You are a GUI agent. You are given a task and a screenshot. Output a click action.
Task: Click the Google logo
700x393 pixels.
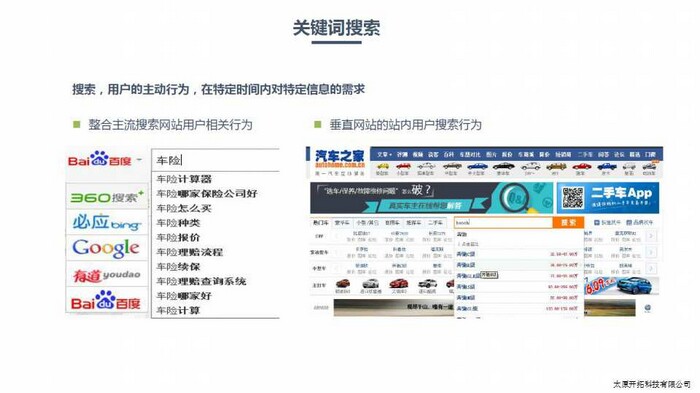point(106,248)
